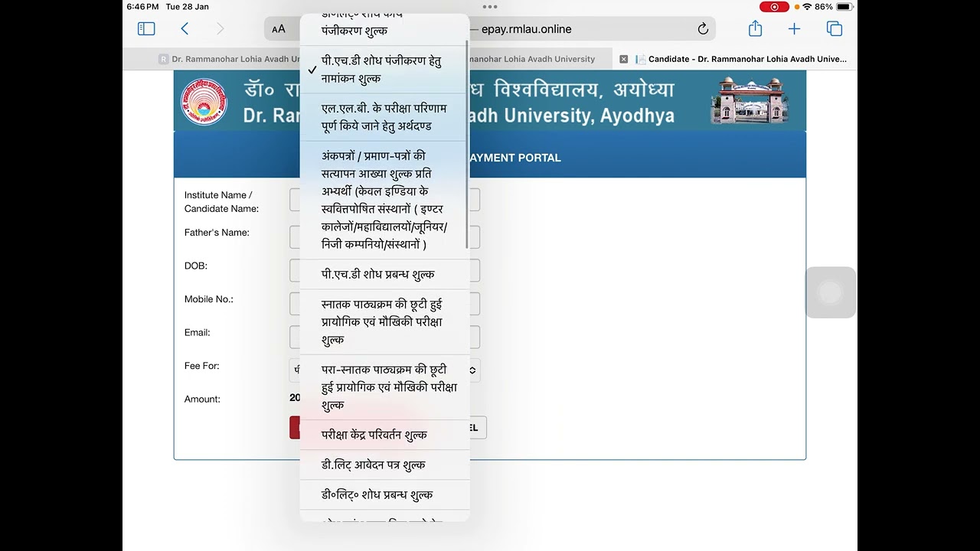The image size is (980, 551).
Task: Tap the AssistiveTouch floating button
Action: (831, 292)
